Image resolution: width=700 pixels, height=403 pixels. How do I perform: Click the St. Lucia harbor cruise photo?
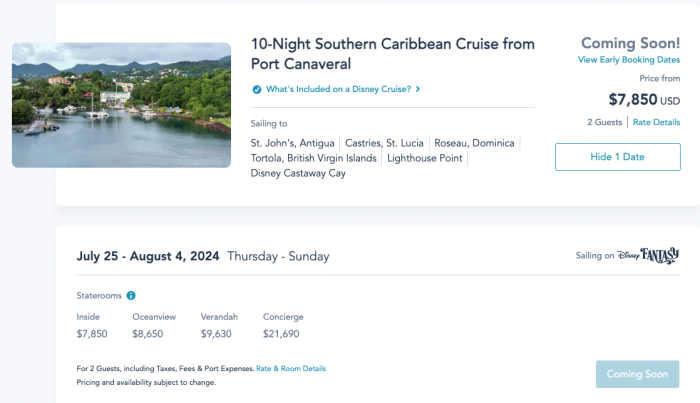coord(121,105)
